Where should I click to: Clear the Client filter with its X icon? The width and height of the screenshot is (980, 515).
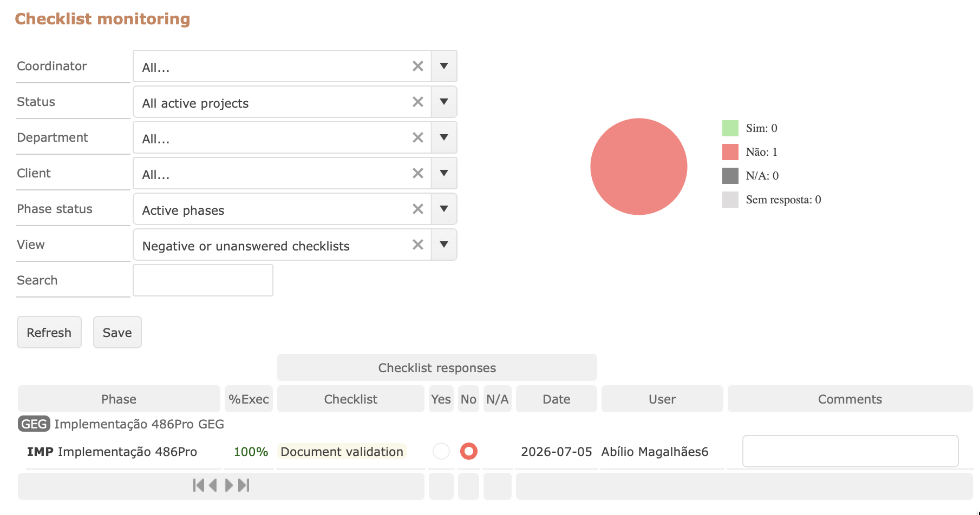[418, 173]
